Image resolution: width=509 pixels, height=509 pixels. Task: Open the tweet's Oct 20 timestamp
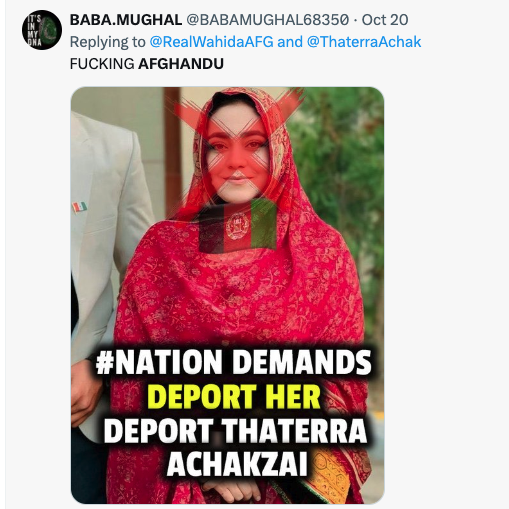click(385, 20)
